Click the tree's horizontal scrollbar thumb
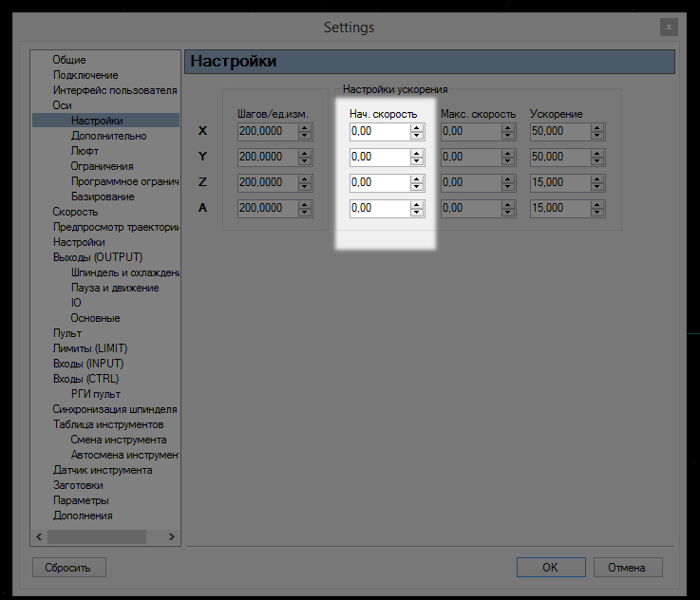Screen dimensions: 700x600 pos(97,536)
